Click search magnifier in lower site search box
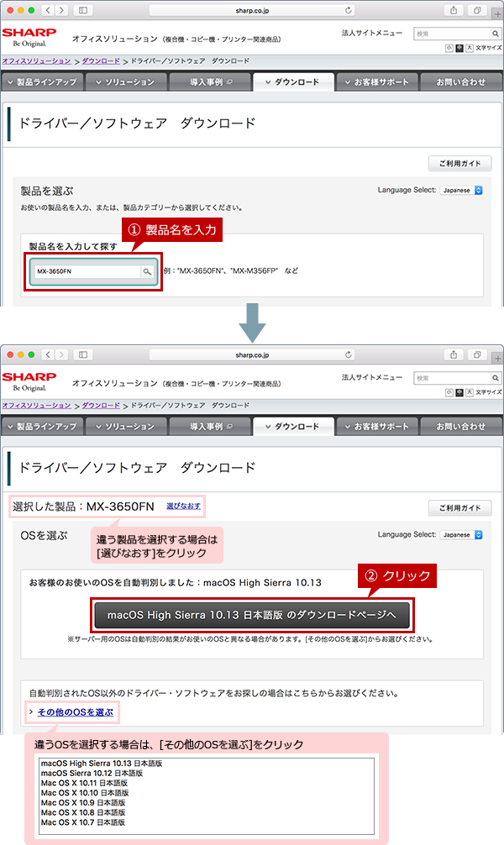The image size is (504, 845). click(x=495, y=378)
